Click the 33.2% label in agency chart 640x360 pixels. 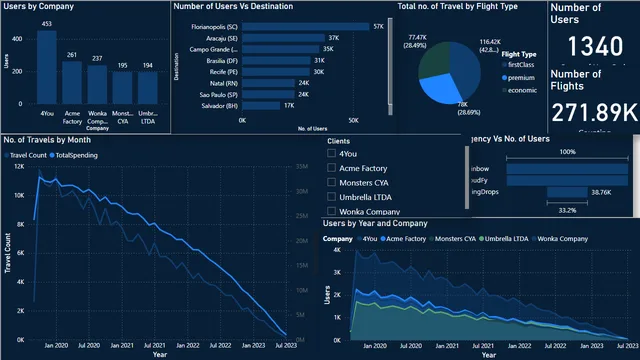click(x=567, y=210)
